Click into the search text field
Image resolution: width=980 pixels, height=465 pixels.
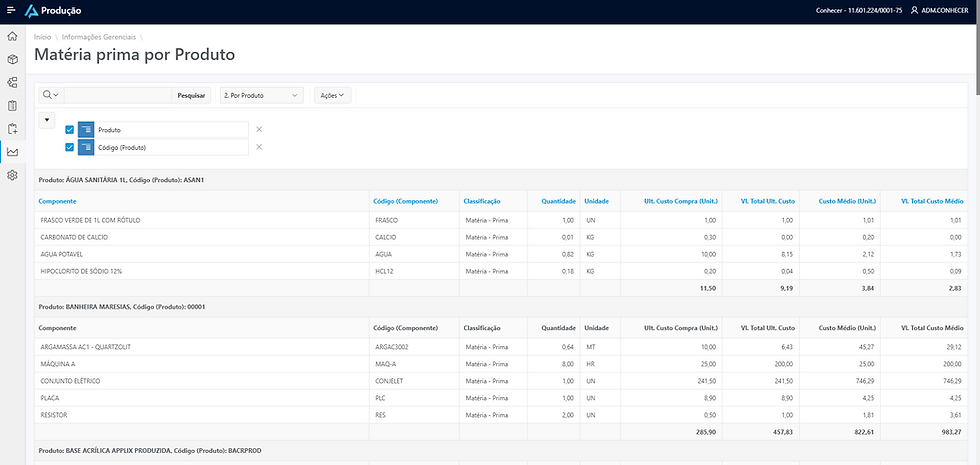(x=118, y=95)
